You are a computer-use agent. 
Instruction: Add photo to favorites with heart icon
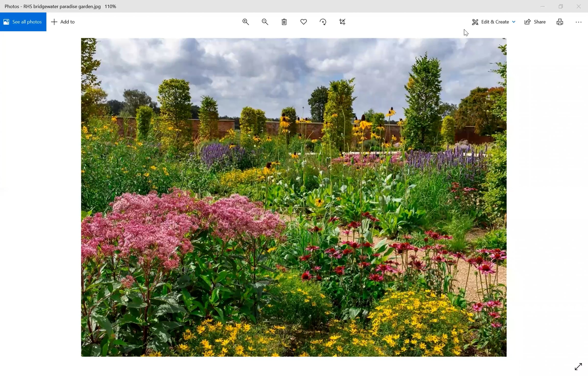click(304, 22)
